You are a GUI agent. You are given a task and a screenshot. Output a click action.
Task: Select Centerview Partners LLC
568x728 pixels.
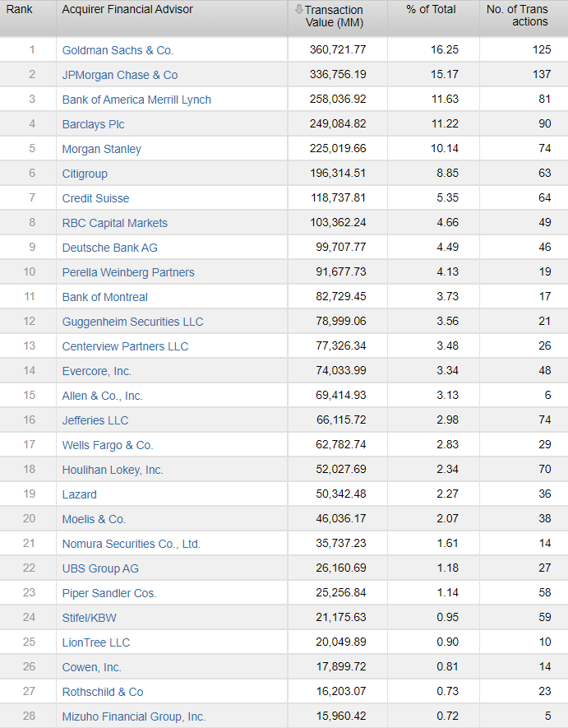tap(125, 346)
